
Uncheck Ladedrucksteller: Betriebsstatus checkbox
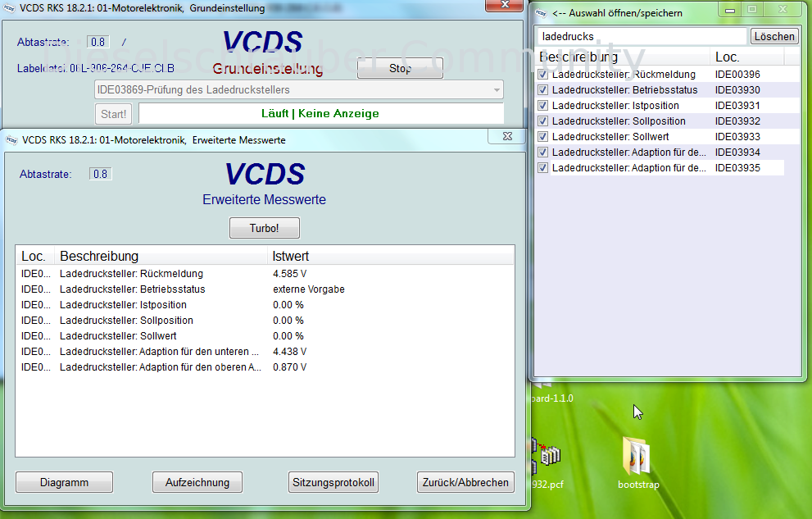click(x=542, y=90)
